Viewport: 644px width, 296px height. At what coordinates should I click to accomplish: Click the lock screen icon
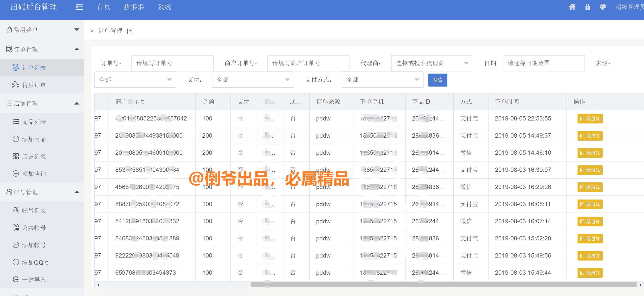pos(588,7)
